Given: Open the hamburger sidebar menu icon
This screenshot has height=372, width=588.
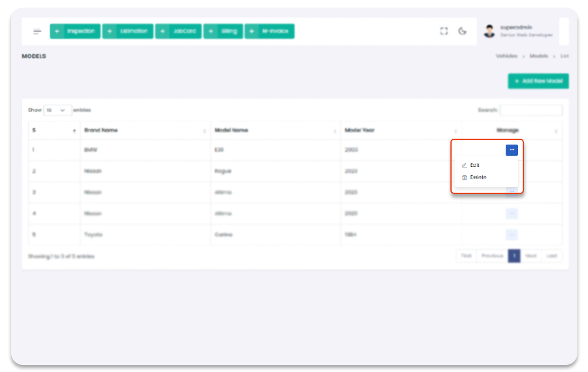Looking at the screenshot, I should [37, 32].
